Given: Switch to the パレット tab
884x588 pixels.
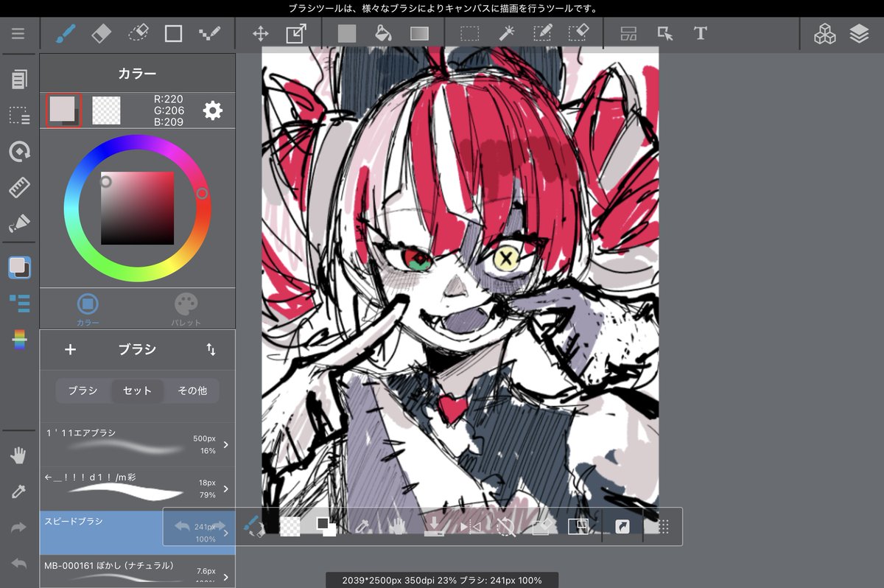Looking at the screenshot, I should (186, 309).
